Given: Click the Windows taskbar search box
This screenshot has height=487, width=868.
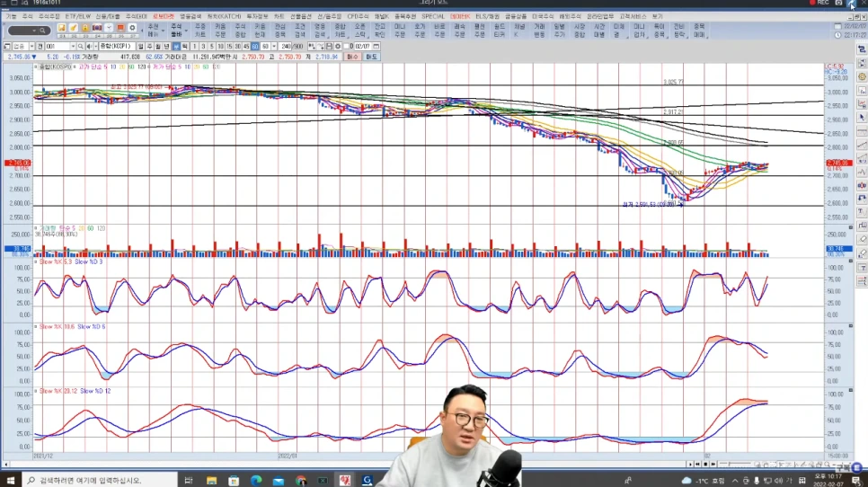Looking at the screenshot, I should 100,481.
